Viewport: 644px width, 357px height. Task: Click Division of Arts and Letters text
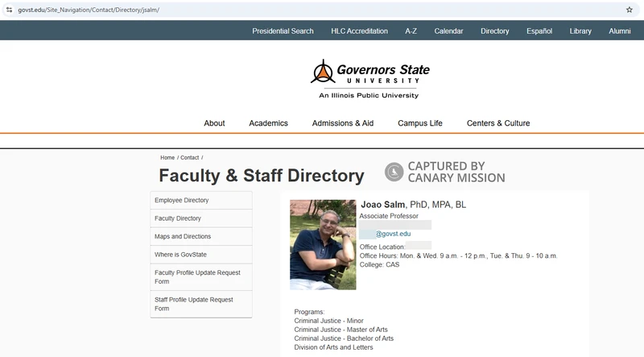click(333, 347)
